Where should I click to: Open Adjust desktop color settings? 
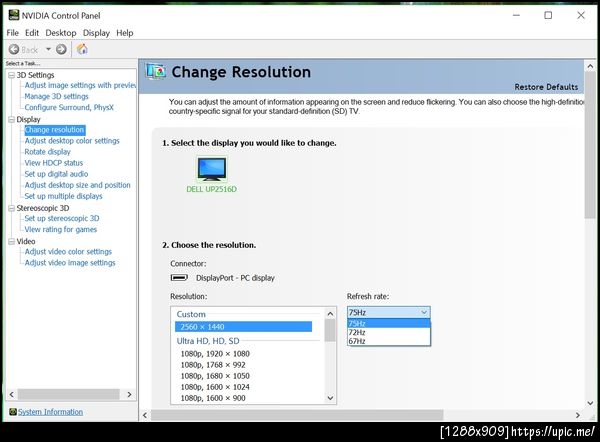[x=72, y=141]
